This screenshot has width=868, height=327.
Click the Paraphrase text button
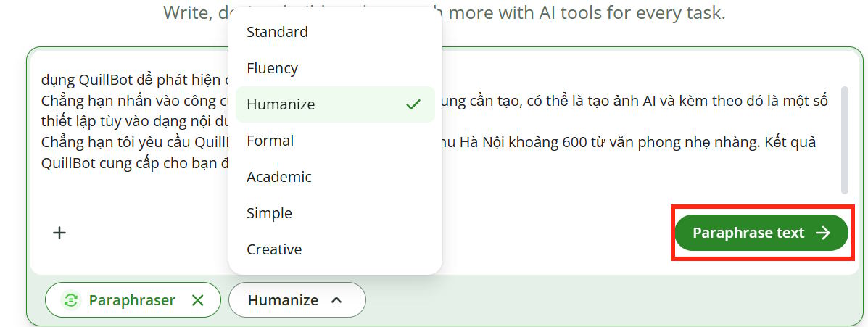[x=761, y=233]
